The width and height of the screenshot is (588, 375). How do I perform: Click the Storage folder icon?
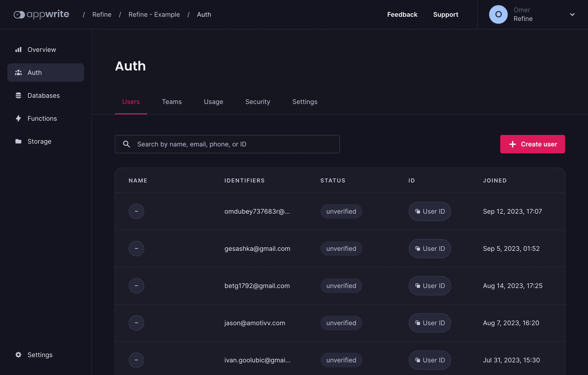tap(18, 141)
